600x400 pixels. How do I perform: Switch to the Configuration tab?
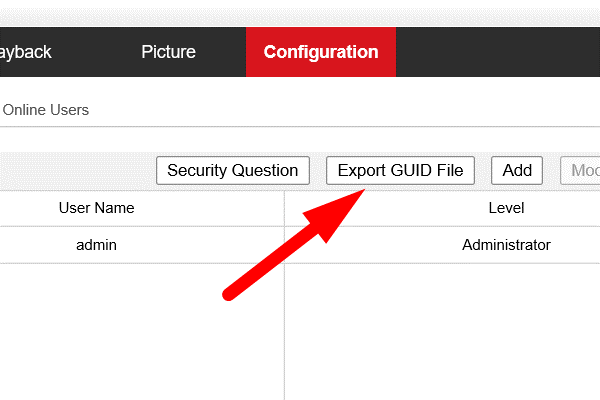321,52
